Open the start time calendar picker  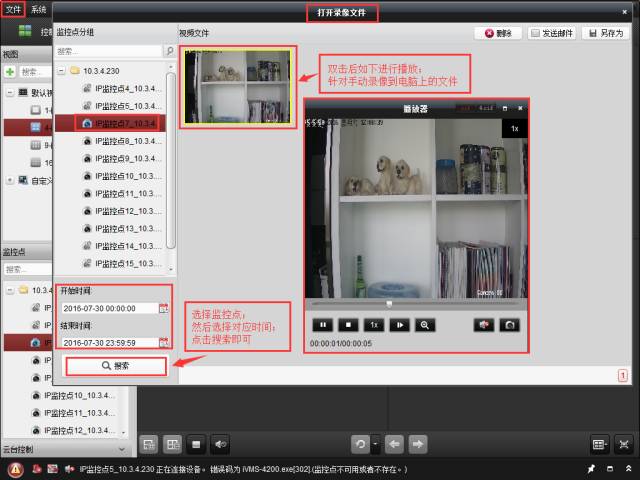(x=164, y=308)
